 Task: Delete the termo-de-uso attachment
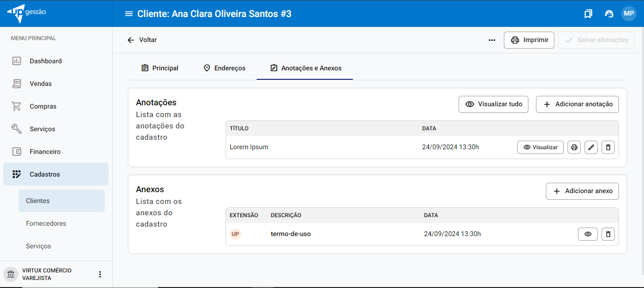[x=608, y=234]
